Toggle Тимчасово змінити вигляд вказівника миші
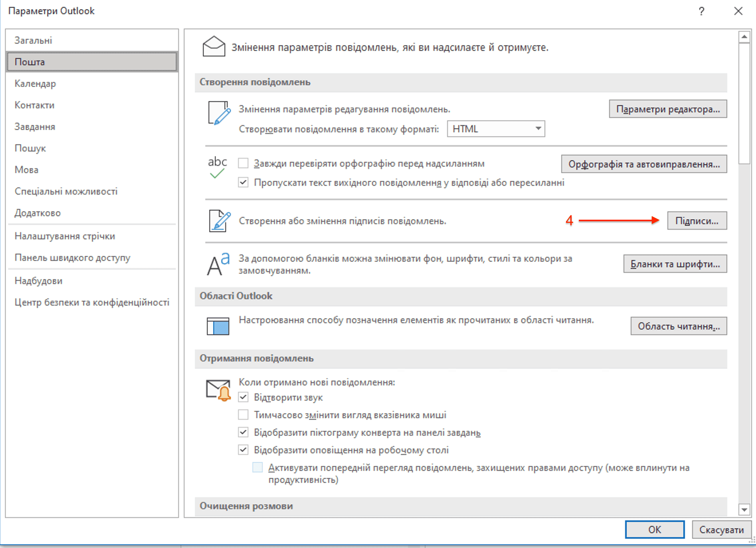The height and width of the screenshot is (548, 756). 243,415
